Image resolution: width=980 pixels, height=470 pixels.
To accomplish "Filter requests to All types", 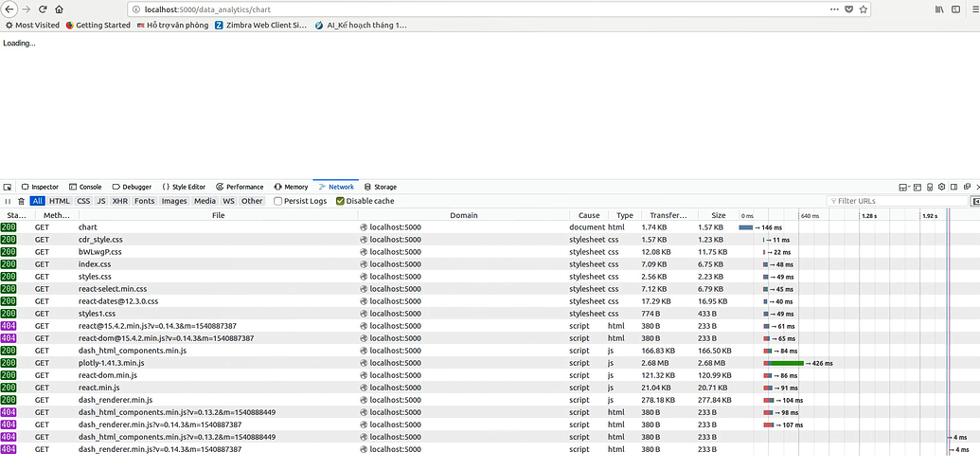I will click(x=38, y=202).
